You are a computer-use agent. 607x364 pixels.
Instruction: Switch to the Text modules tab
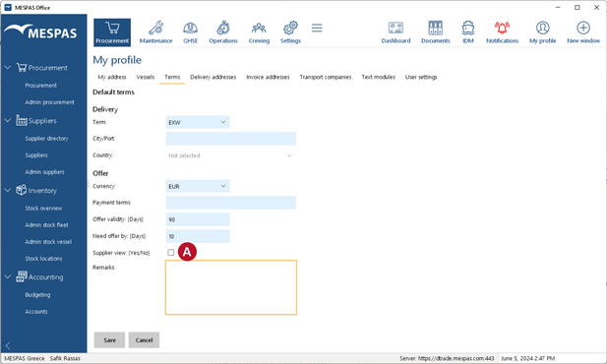coord(378,77)
